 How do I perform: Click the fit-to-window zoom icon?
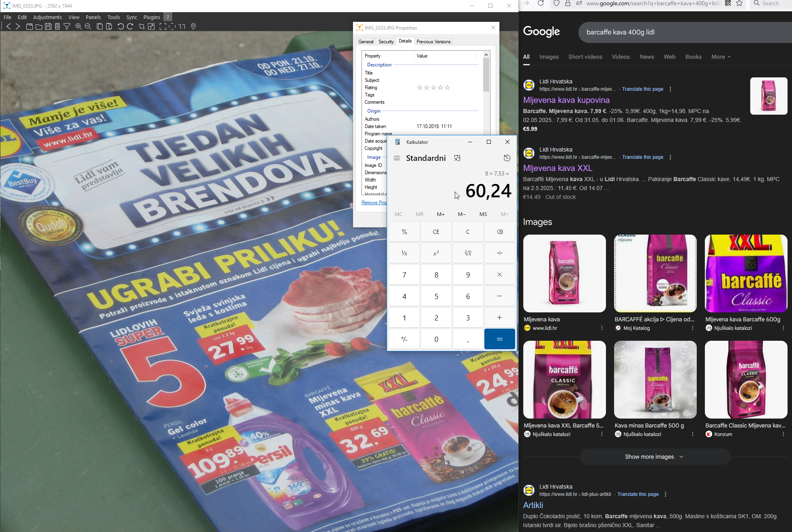[163, 26]
